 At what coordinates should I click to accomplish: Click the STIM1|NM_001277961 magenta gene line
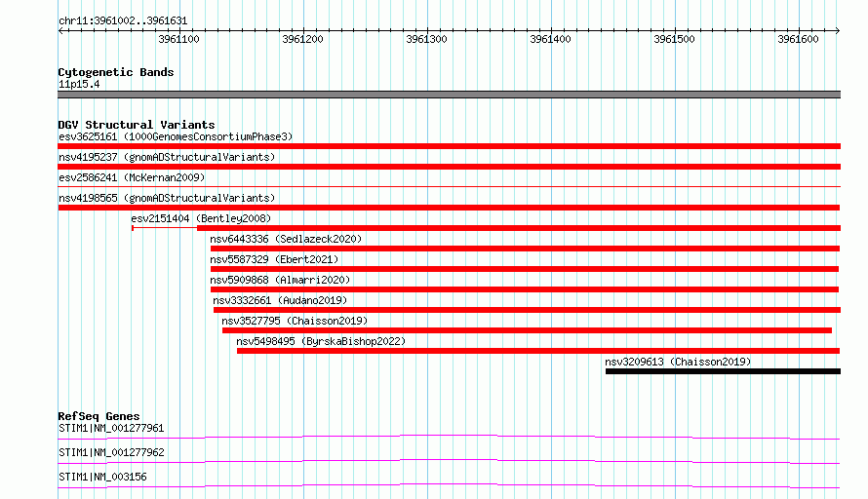449,437
